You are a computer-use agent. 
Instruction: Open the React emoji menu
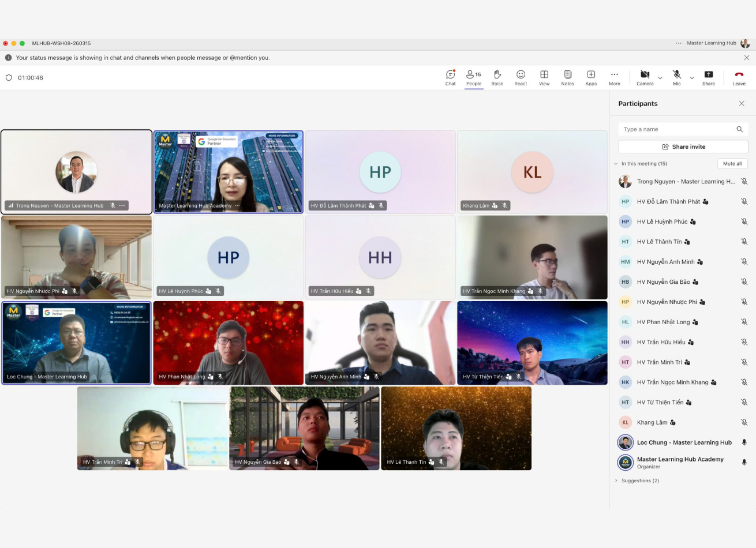coord(521,77)
